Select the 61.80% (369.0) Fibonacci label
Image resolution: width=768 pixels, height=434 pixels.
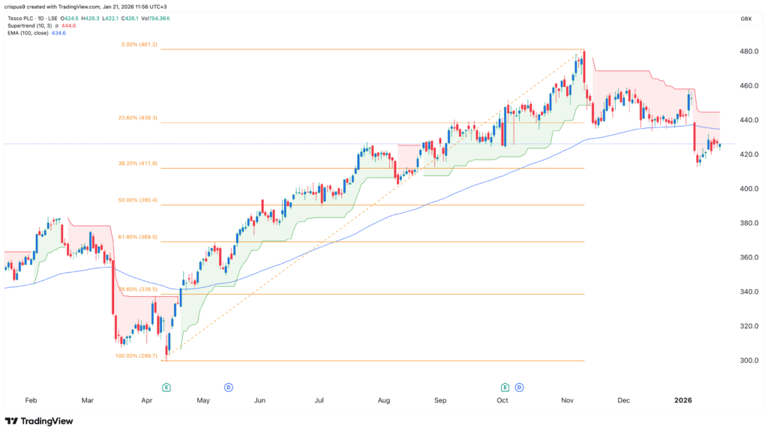pos(138,237)
